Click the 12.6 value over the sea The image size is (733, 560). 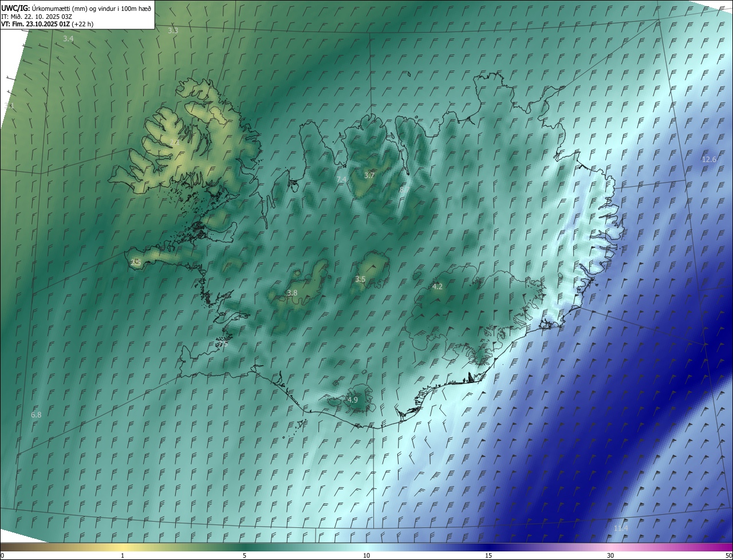point(709,159)
